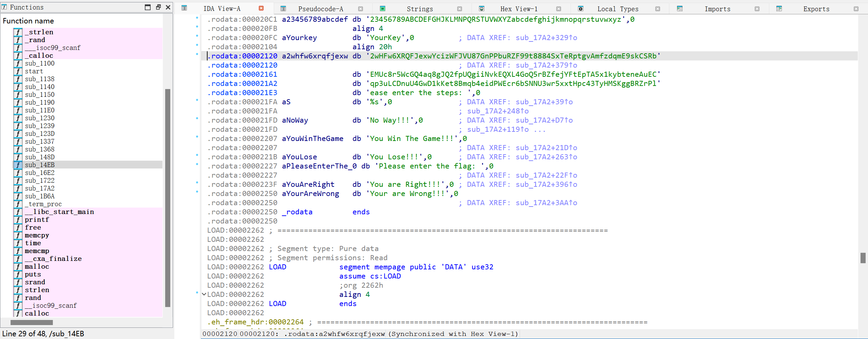
Task: Click the IDA View-A tab icon
Action: pos(184,8)
